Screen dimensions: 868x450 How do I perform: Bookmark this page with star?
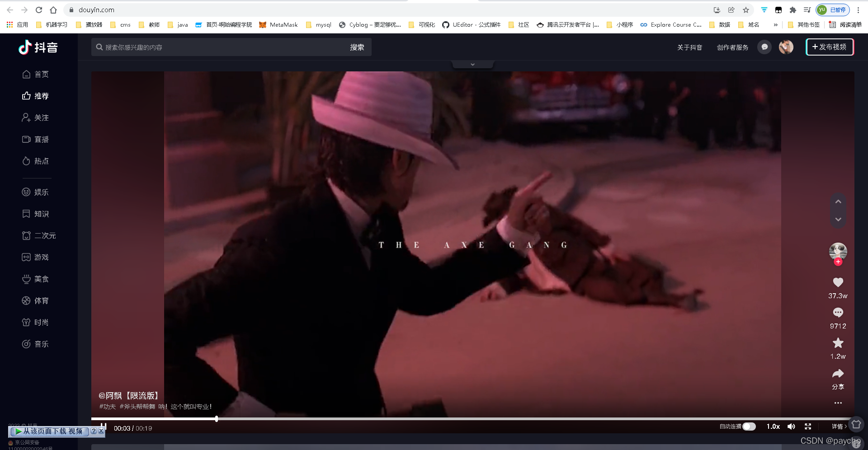pyautogui.click(x=746, y=9)
